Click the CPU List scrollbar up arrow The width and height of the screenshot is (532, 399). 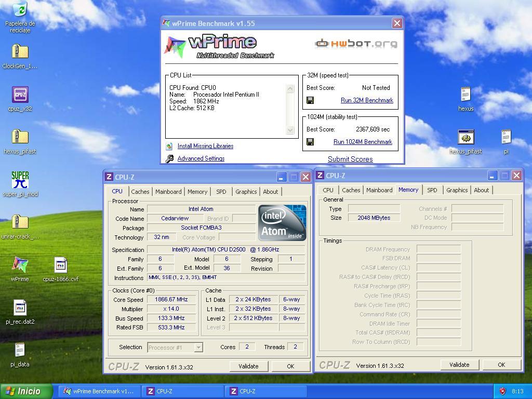click(x=290, y=88)
